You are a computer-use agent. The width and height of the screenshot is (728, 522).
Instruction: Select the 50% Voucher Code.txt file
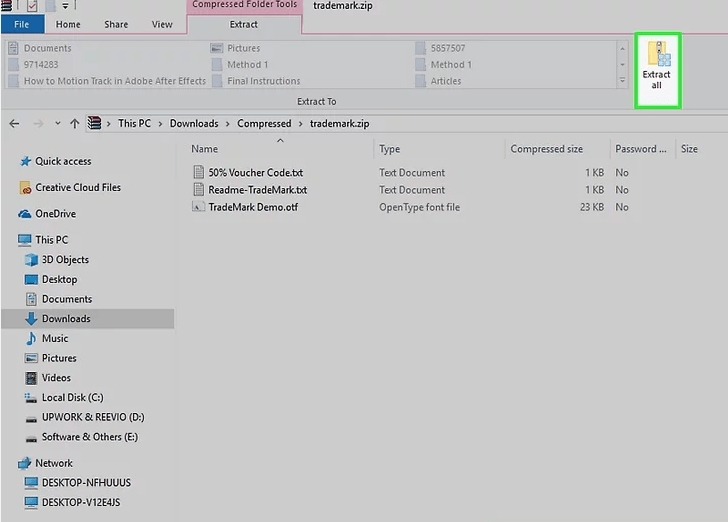click(x=255, y=172)
